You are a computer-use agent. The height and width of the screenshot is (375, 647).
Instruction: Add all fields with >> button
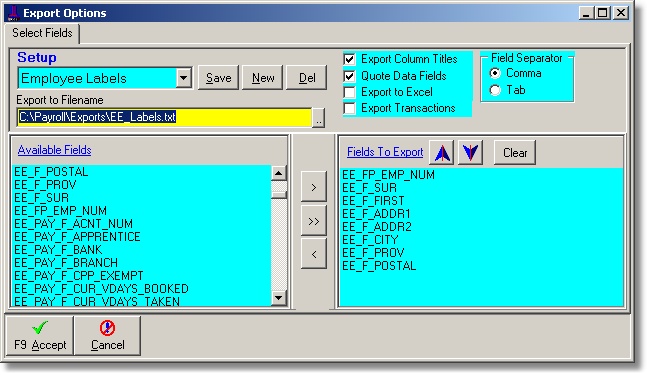click(x=314, y=221)
